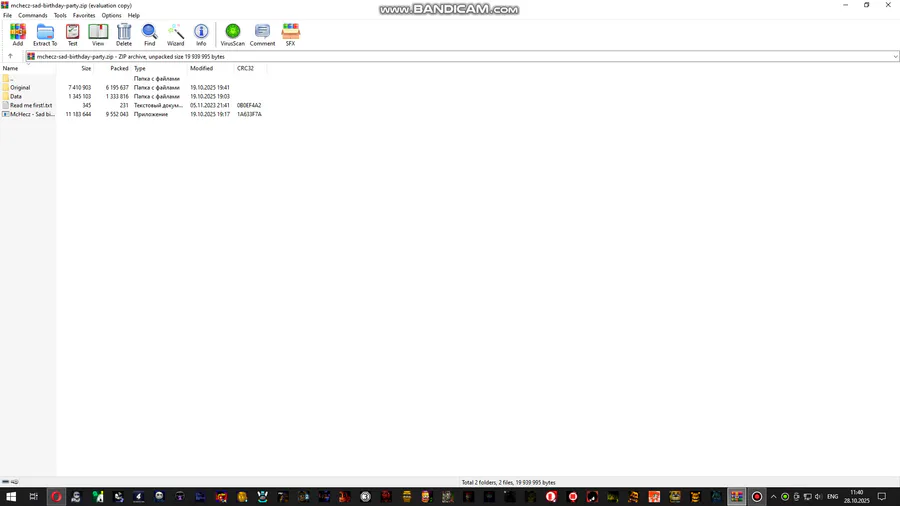
Task: Open the View toolbar icon
Action: point(98,34)
